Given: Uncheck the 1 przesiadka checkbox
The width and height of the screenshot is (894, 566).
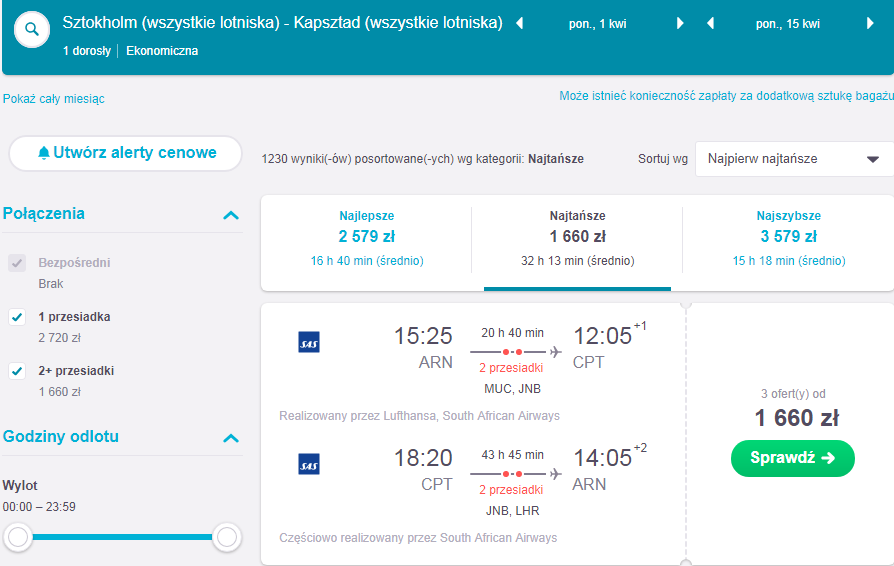Looking at the screenshot, I should [17, 317].
